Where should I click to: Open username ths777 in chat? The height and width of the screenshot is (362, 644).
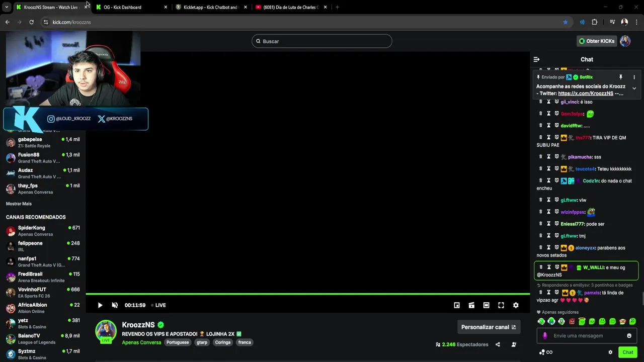pyautogui.click(x=583, y=138)
